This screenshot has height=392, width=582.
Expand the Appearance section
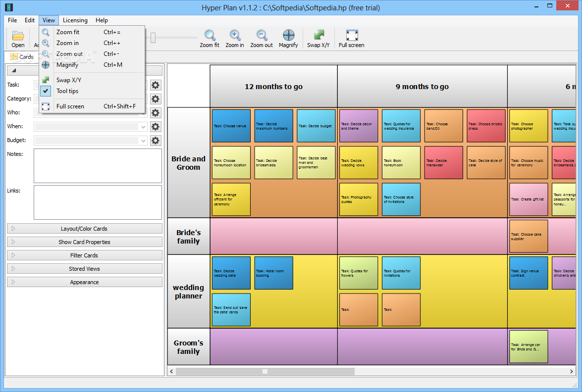pos(85,282)
